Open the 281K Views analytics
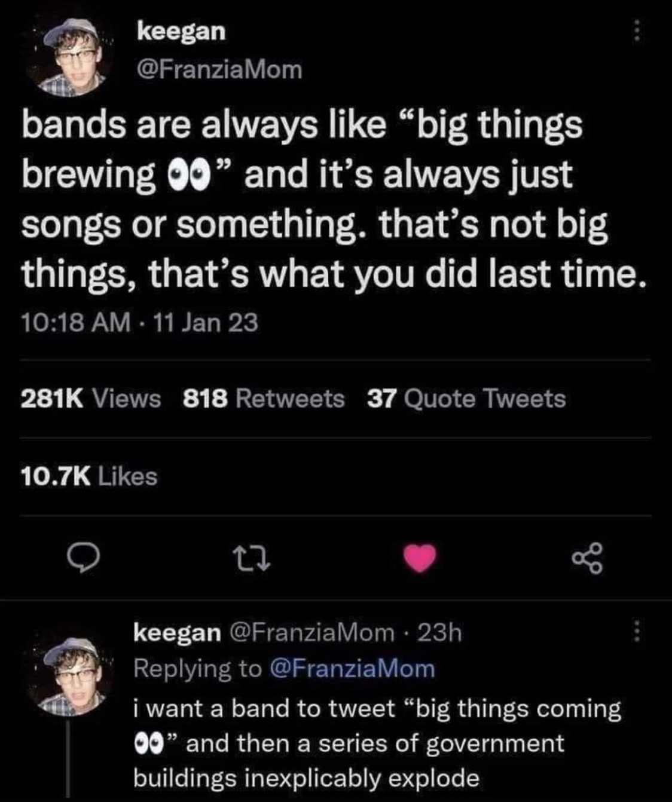672x802 pixels. coord(91,399)
